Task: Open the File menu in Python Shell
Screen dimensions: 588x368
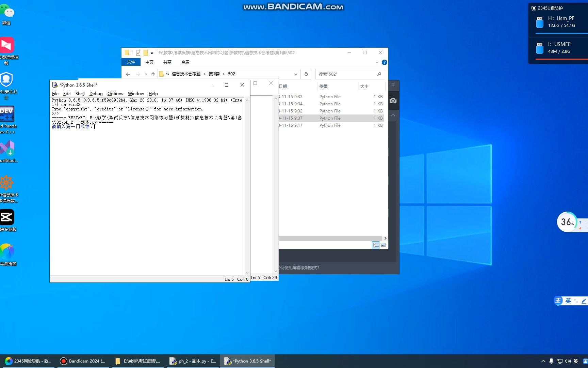Action: (x=55, y=94)
